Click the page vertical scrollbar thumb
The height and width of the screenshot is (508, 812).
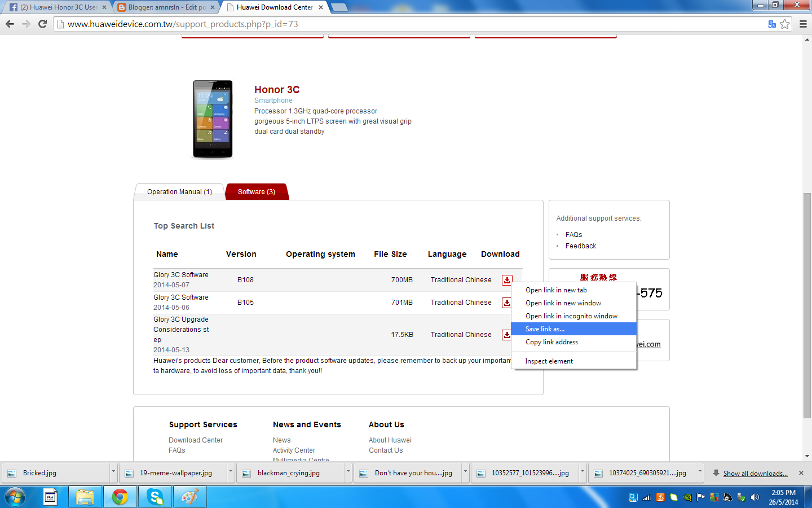[807, 306]
